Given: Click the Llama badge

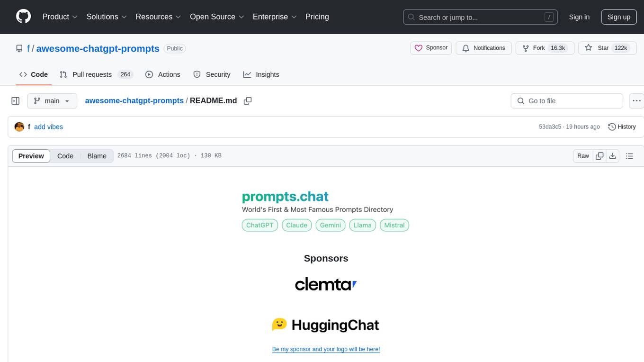Looking at the screenshot, I should point(362,225).
